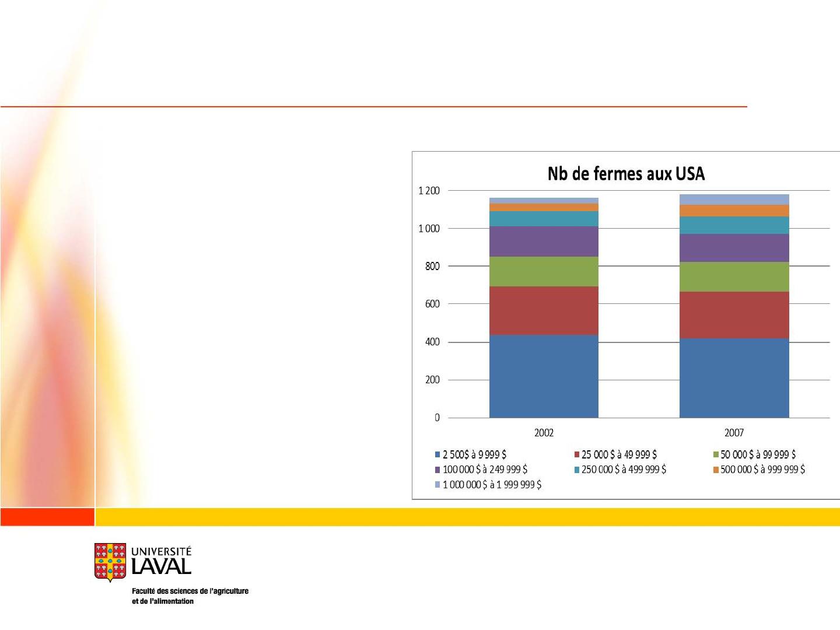Click the teal 250 000 $ à 499 999 $ legend swatch

(x=576, y=470)
